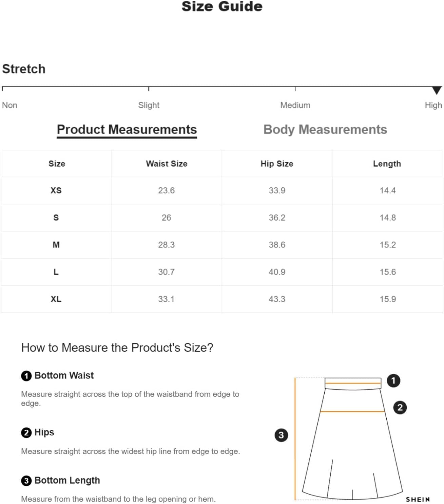Click the number 1 badge beside Bottom Waist

[26, 376]
